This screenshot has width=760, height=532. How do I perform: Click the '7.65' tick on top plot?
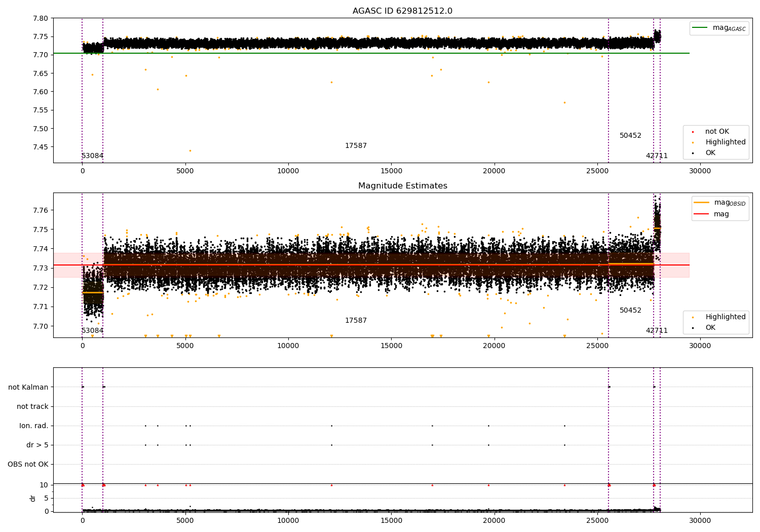(x=41, y=73)
